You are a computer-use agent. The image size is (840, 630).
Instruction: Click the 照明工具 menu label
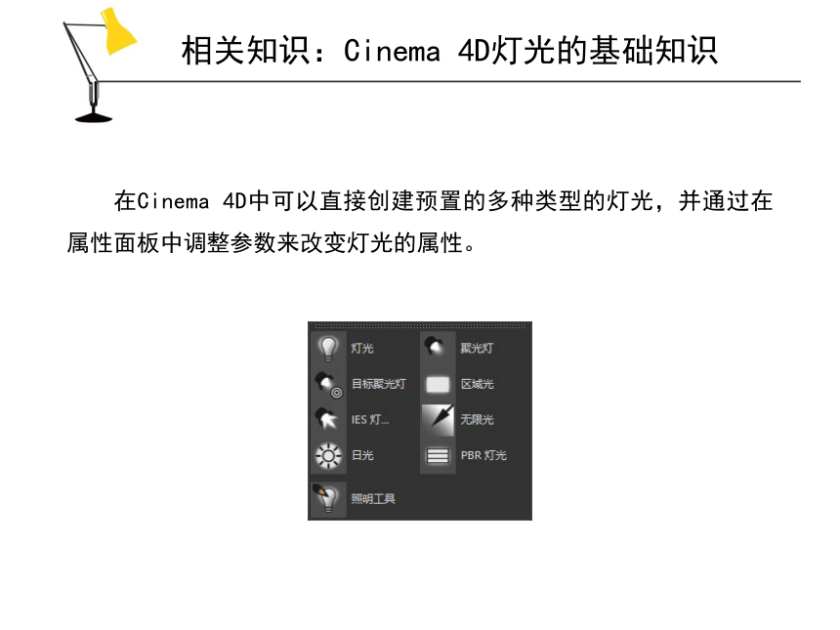tap(373, 499)
